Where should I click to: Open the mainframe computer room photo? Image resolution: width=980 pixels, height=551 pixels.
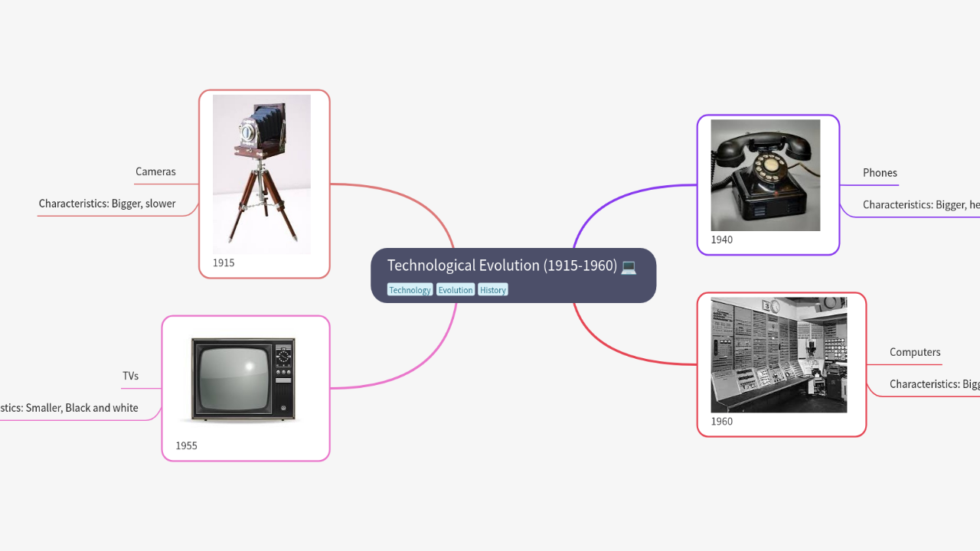(779, 355)
